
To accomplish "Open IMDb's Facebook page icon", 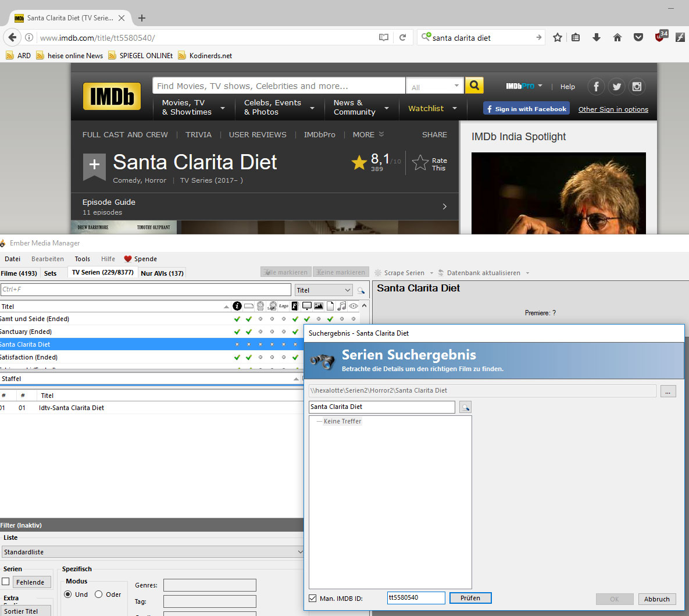I will click(596, 87).
